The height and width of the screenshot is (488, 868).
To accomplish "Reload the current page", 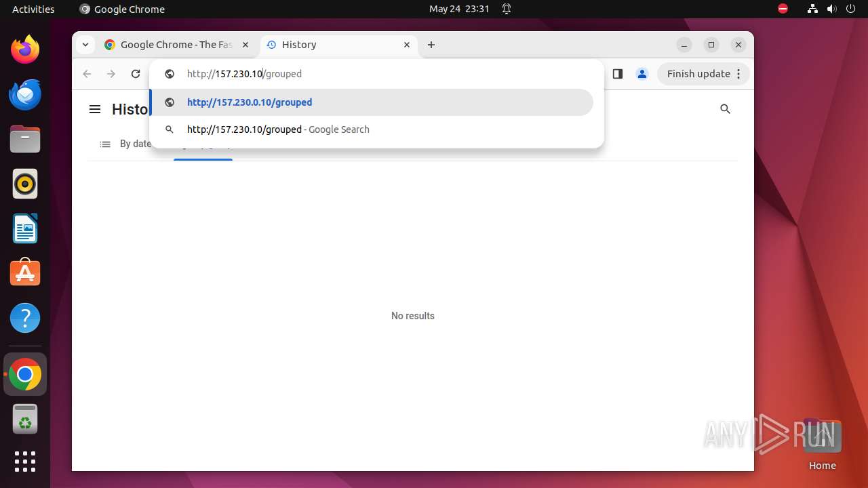I will [136, 74].
